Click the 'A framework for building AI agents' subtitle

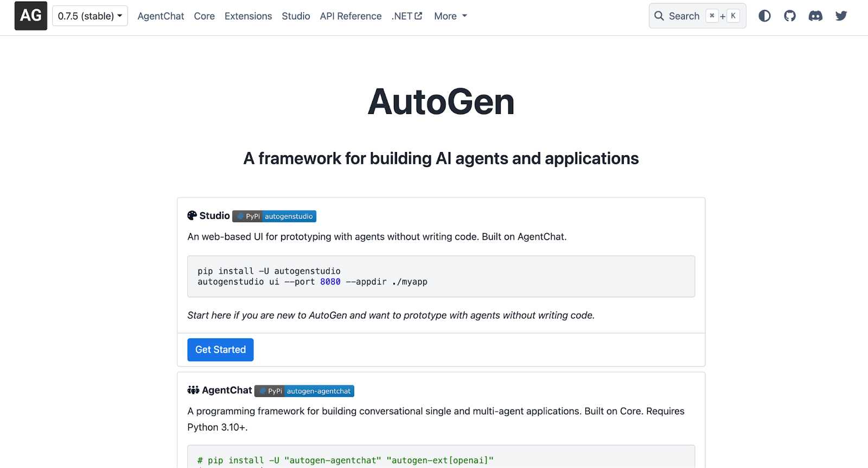tap(441, 158)
